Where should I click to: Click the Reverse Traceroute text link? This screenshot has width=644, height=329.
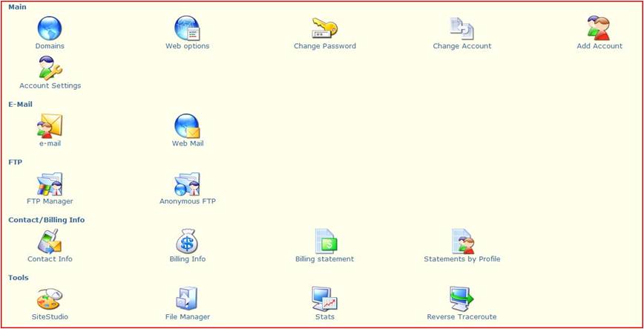[461, 317]
